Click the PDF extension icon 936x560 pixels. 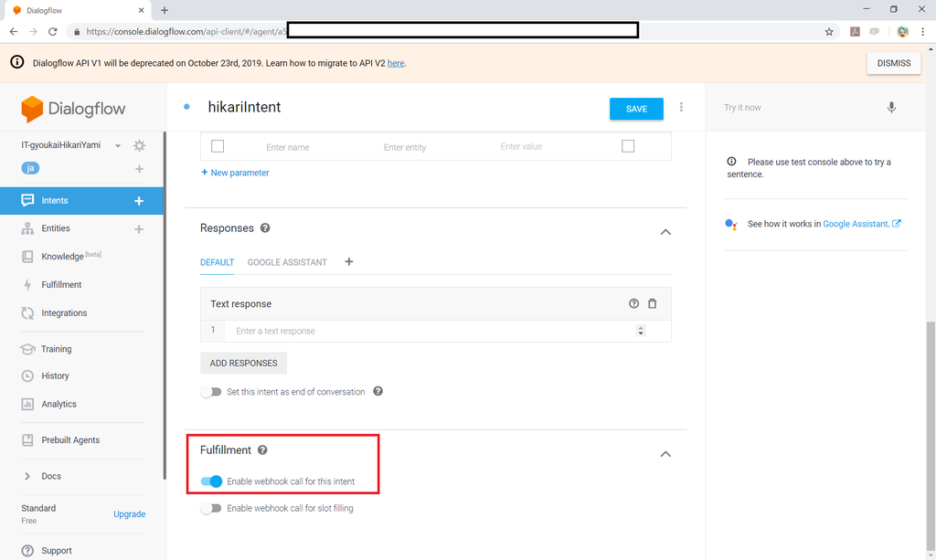tap(855, 32)
